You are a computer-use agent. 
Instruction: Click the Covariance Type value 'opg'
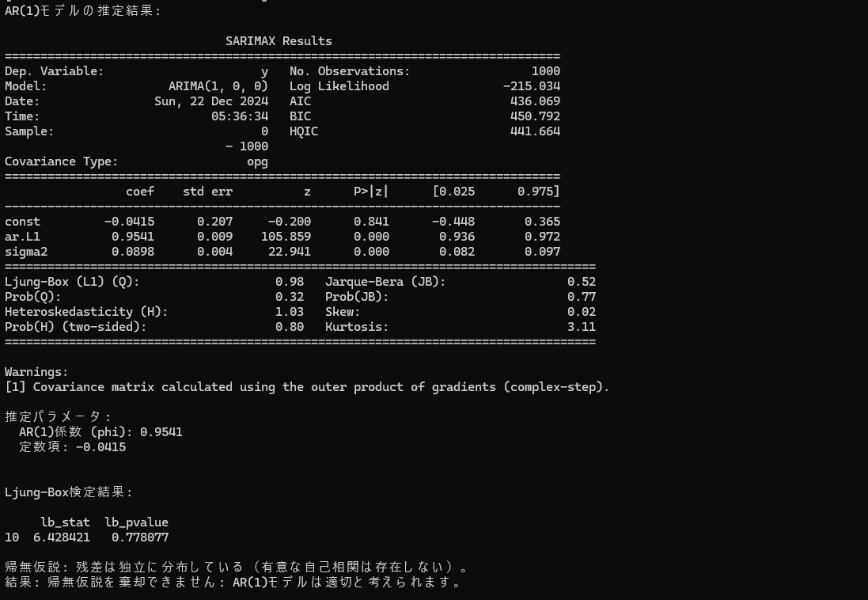(257, 161)
